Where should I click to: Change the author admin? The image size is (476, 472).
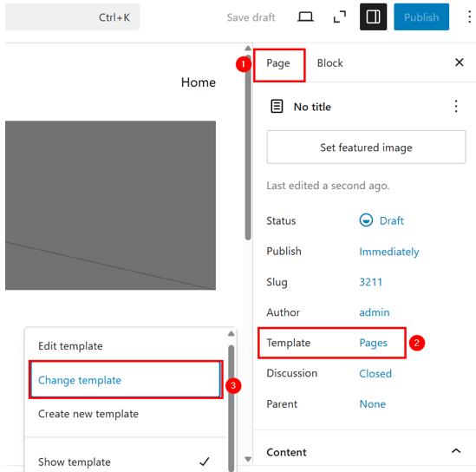[x=374, y=312]
